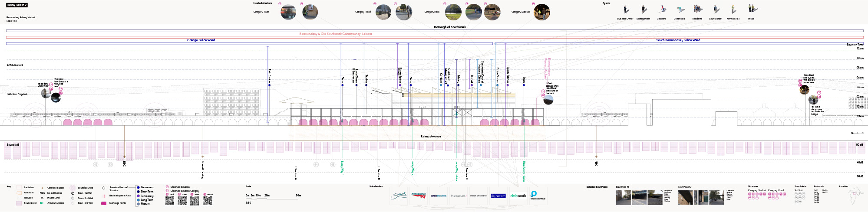Image resolution: width=868 pixels, height=212 pixels.
Task: Click the Location map outline
Action: point(857,196)
